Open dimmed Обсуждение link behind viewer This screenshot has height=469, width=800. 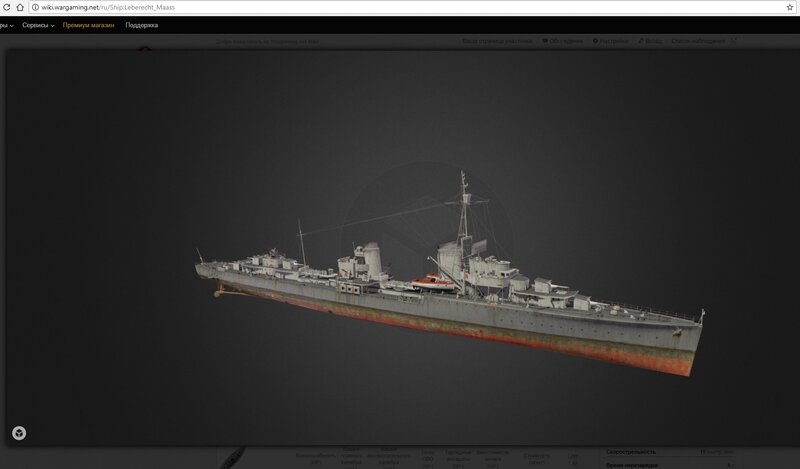tap(562, 41)
